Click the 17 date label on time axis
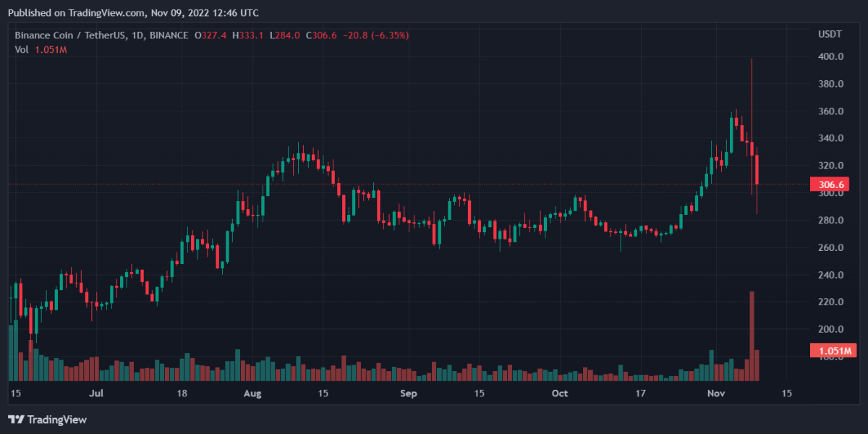 (640, 393)
